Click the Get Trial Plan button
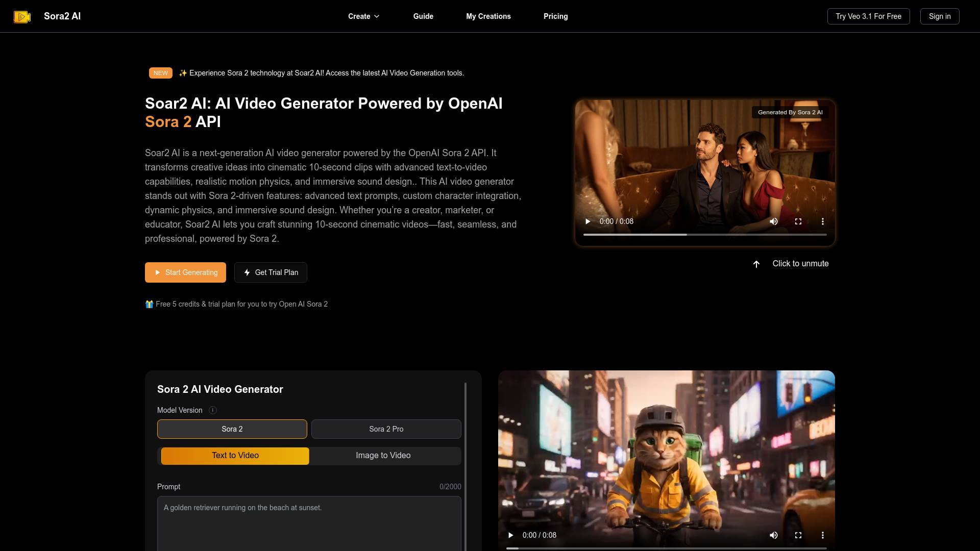980x551 pixels. 271,272
